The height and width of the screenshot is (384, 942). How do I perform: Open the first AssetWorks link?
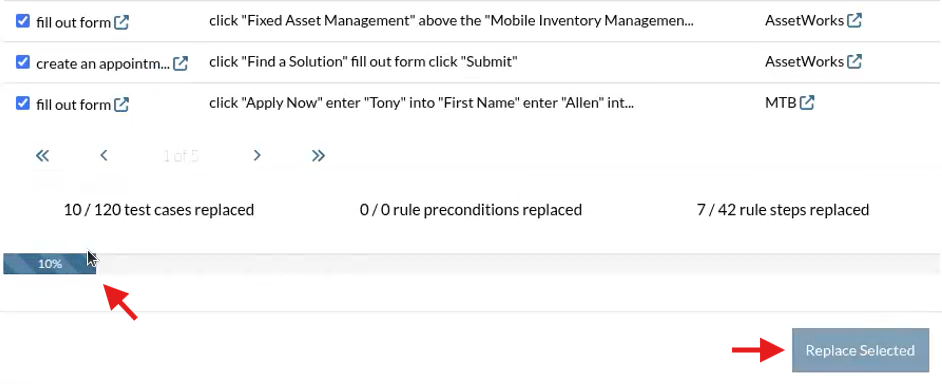pos(804,20)
